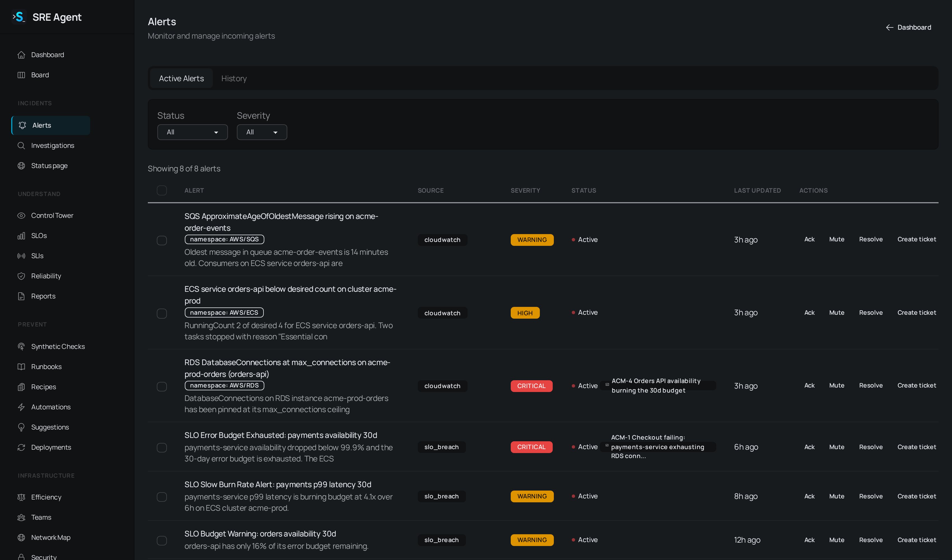Open the Network Map globe icon
The width and height of the screenshot is (952, 560).
coord(21,537)
